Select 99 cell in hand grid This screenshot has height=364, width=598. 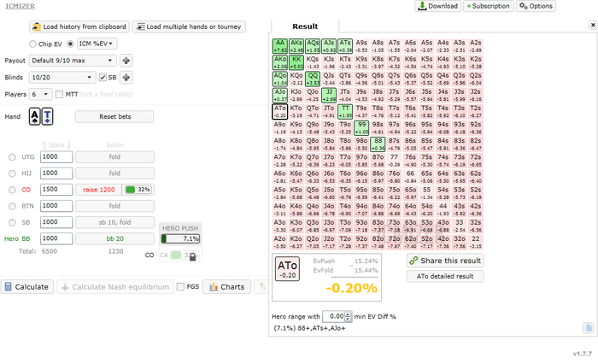point(361,128)
